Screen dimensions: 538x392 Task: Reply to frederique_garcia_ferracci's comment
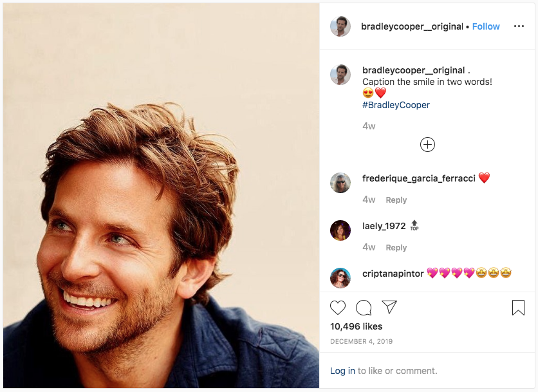click(396, 200)
